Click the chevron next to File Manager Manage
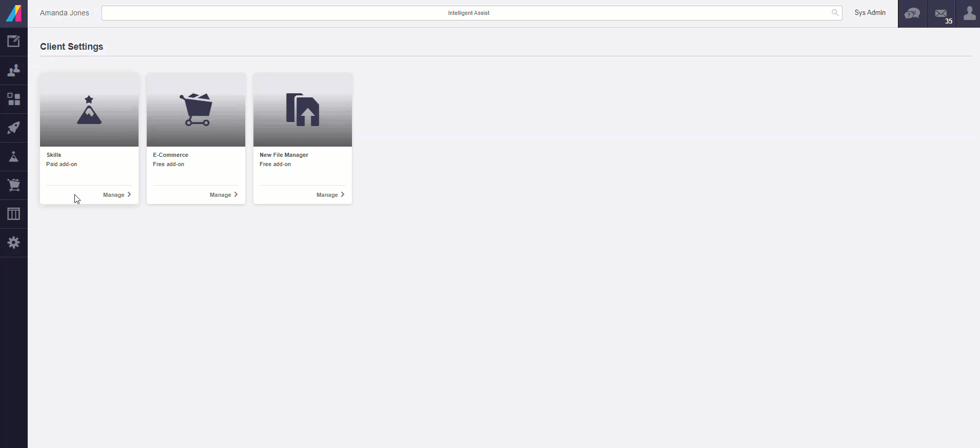This screenshot has height=448, width=980. point(343,195)
